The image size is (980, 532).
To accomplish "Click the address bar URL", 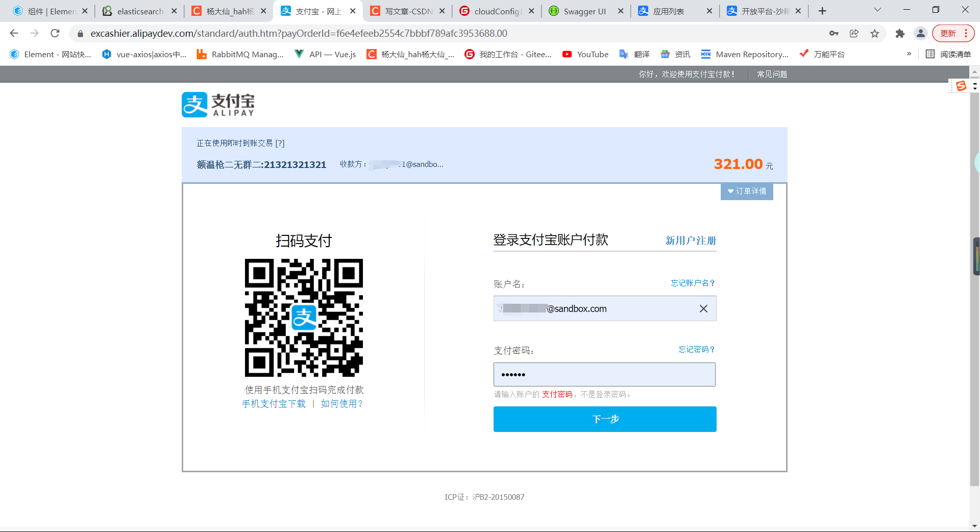I will (299, 33).
